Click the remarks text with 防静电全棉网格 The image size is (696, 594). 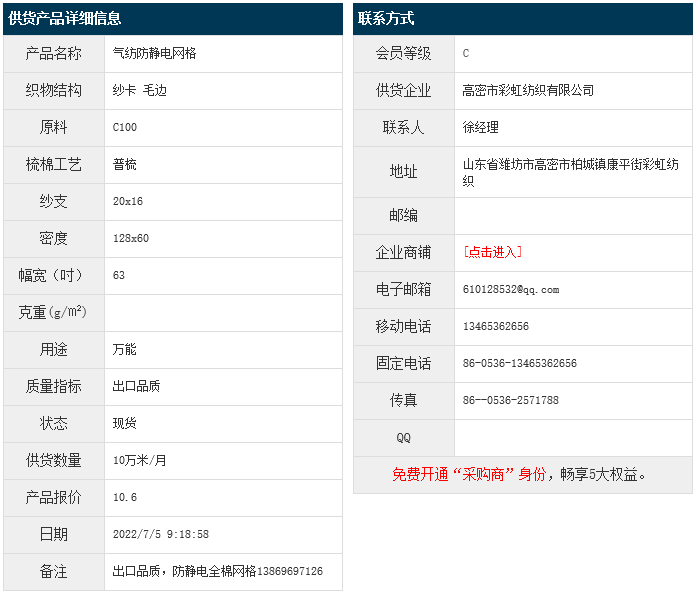pyautogui.click(x=217, y=571)
